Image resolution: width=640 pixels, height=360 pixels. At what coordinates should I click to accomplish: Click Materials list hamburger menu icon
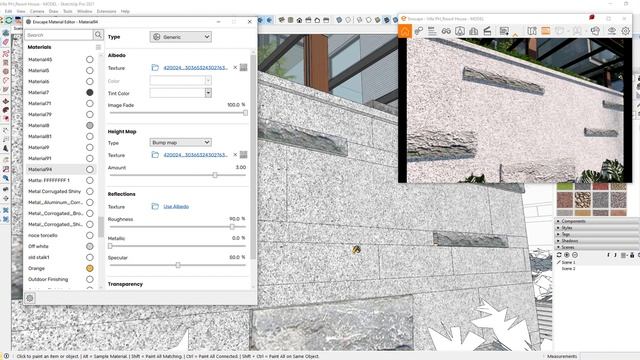pos(98,47)
